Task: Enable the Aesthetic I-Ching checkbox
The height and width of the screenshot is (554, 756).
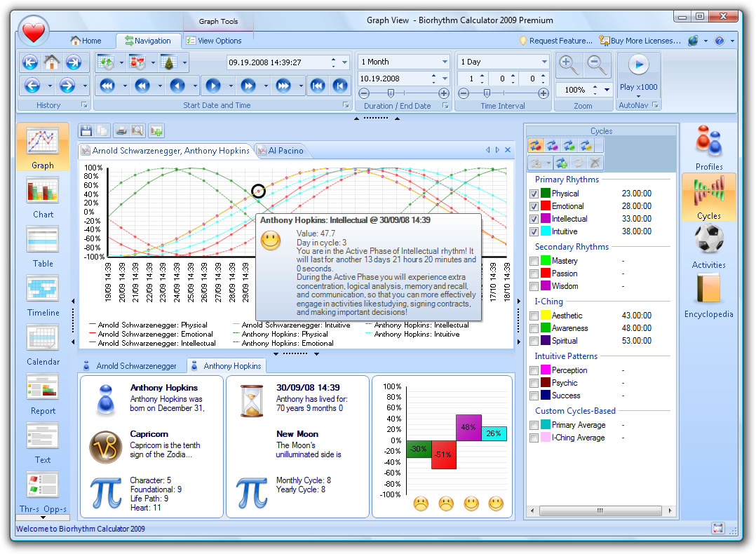Action: 534,316
